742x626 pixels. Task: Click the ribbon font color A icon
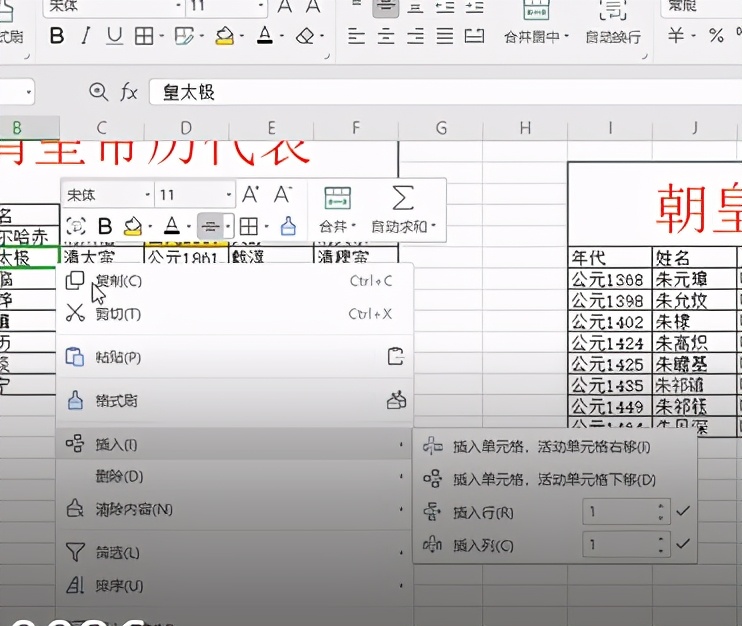[265, 36]
